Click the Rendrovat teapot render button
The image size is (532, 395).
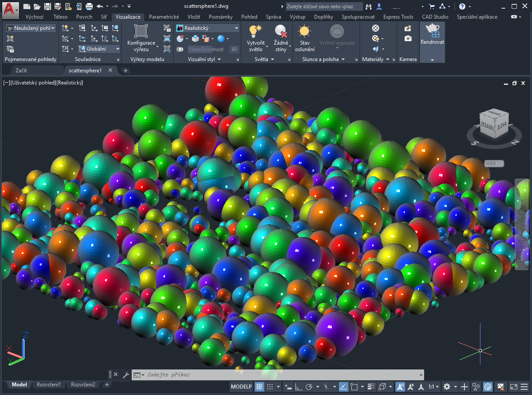coord(432,35)
